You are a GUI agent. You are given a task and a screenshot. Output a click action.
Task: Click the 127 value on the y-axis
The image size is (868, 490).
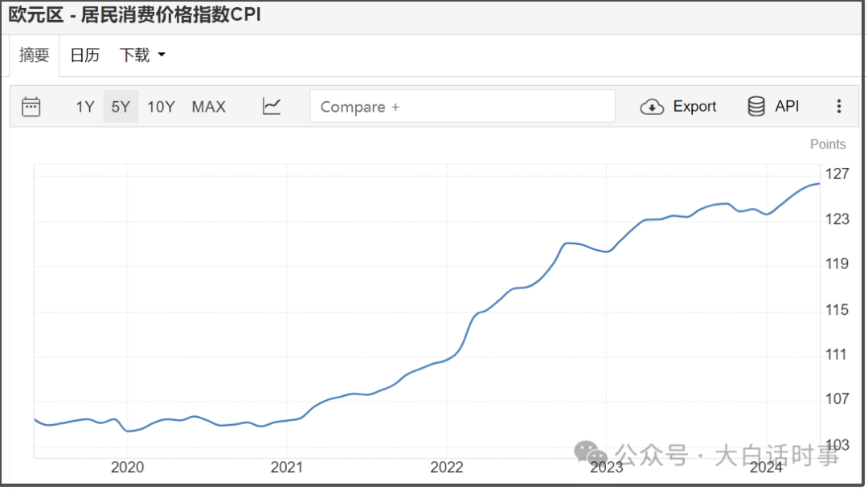837,174
